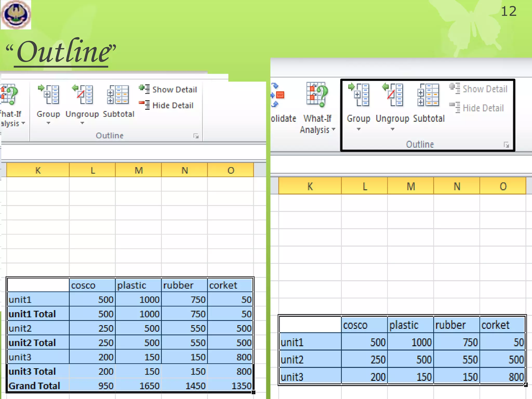532x399 pixels.
Task: Click the greyed Show Detail option on the right
Action: [478, 89]
